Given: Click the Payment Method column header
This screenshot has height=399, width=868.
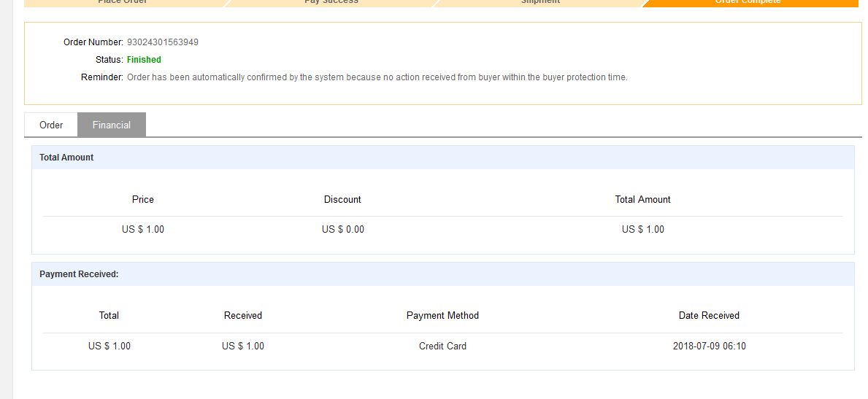Looking at the screenshot, I should pos(442,316).
